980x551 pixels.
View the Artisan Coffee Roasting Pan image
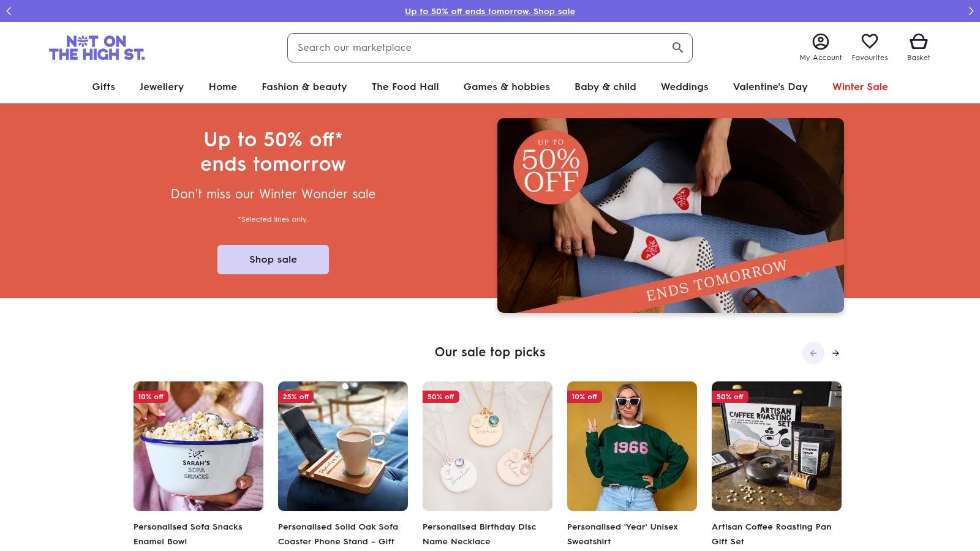click(776, 446)
